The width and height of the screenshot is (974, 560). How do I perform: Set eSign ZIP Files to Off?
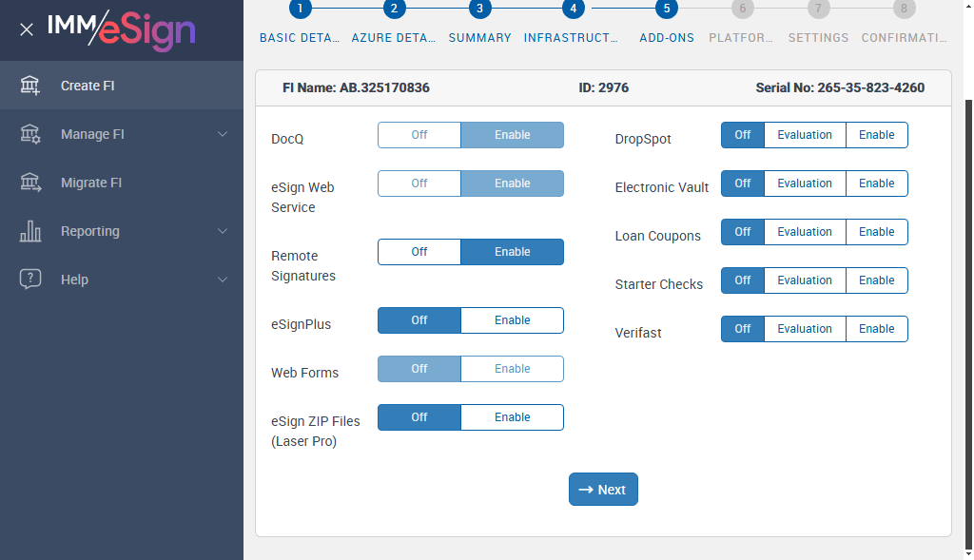(419, 416)
